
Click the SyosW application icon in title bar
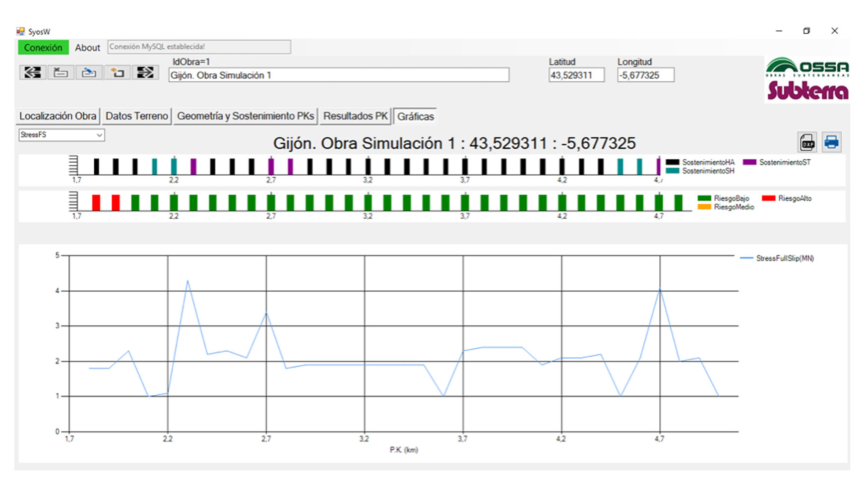click(20, 31)
